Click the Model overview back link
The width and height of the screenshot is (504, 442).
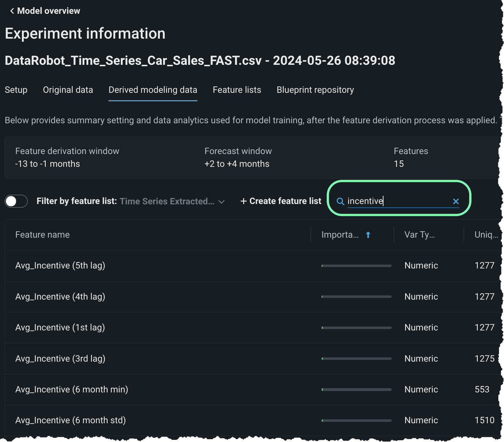tap(49, 11)
